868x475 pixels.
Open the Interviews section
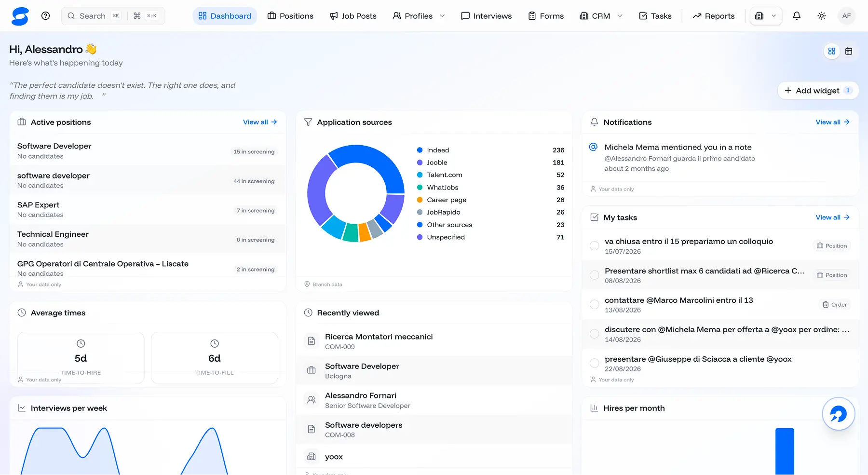click(487, 16)
